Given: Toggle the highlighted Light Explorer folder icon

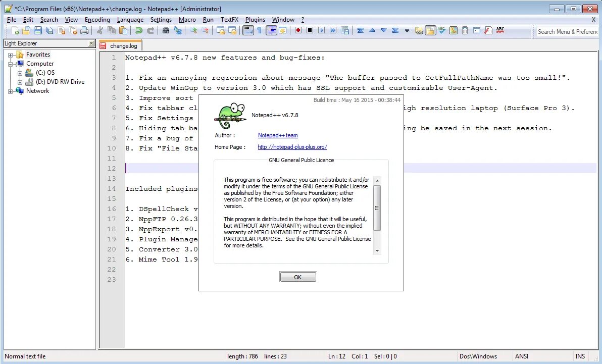Looking at the screenshot, I should coord(430,30).
